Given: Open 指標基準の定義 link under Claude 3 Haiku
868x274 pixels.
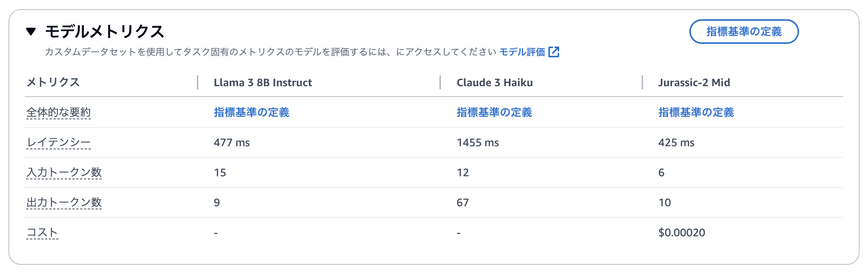Looking at the screenshot, I should pos(494,112).
